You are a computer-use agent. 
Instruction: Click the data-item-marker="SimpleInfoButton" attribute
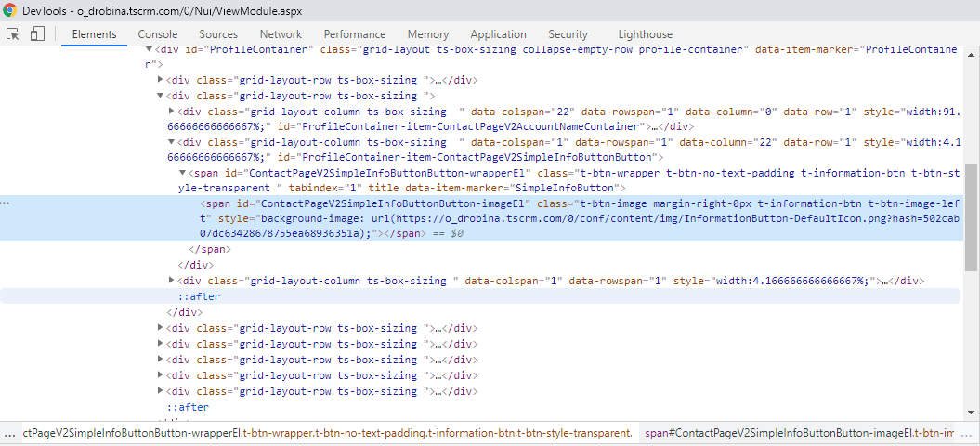[511, 189]
